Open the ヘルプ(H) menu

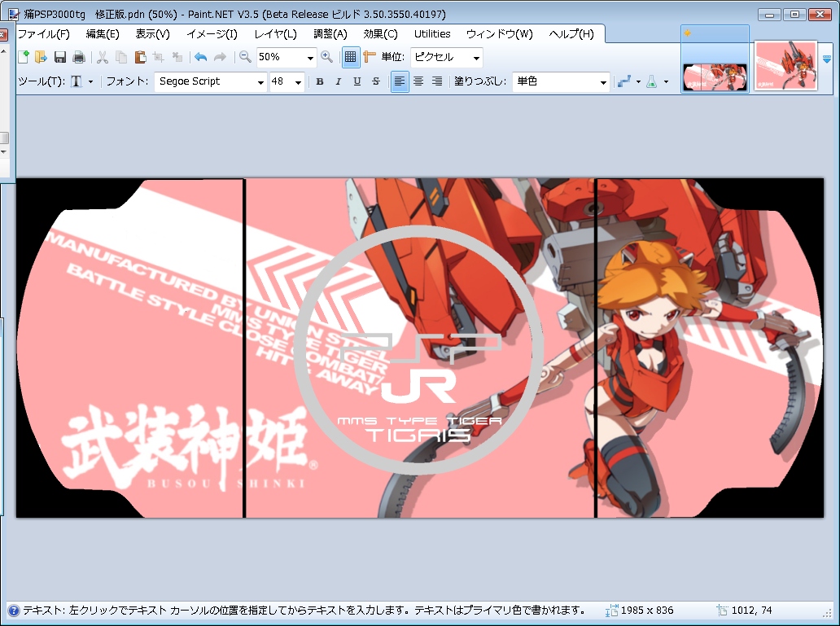click(571, 33)
